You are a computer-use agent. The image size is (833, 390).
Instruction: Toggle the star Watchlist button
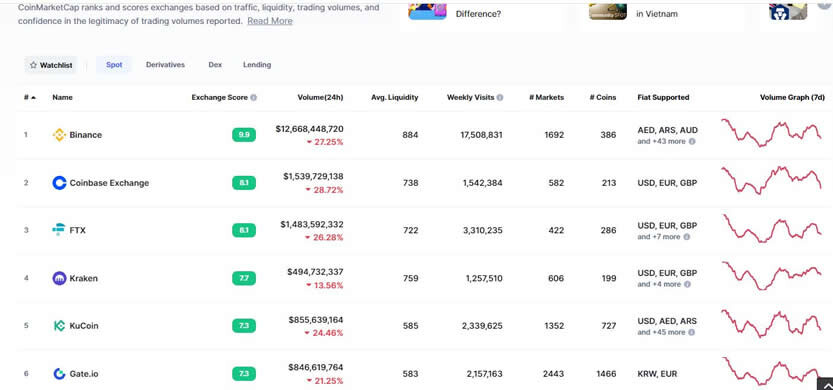tap(51, 65)
